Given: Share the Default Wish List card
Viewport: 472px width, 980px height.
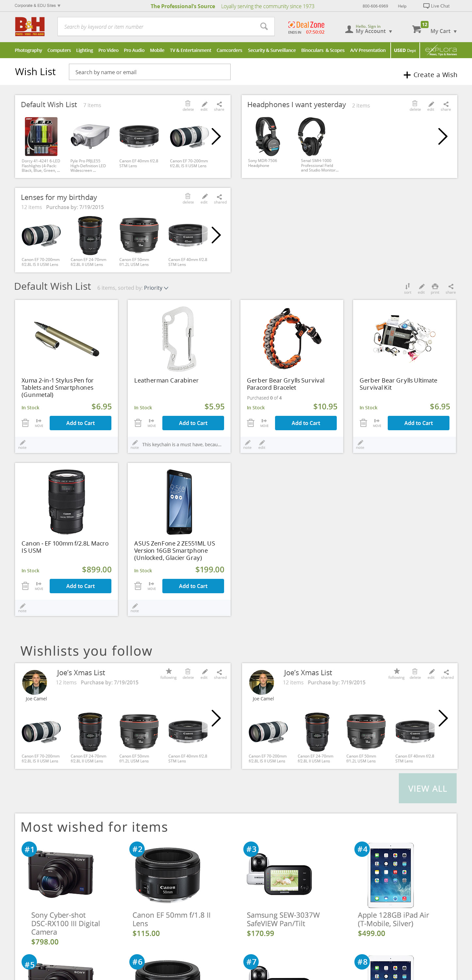Looking at the screenshot, I should (219, 106).
